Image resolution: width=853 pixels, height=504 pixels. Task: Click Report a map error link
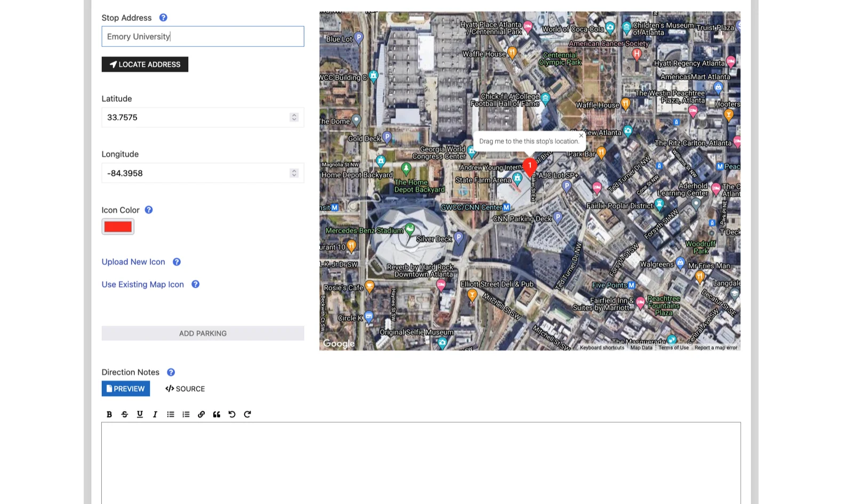click(x=715, y=348)
